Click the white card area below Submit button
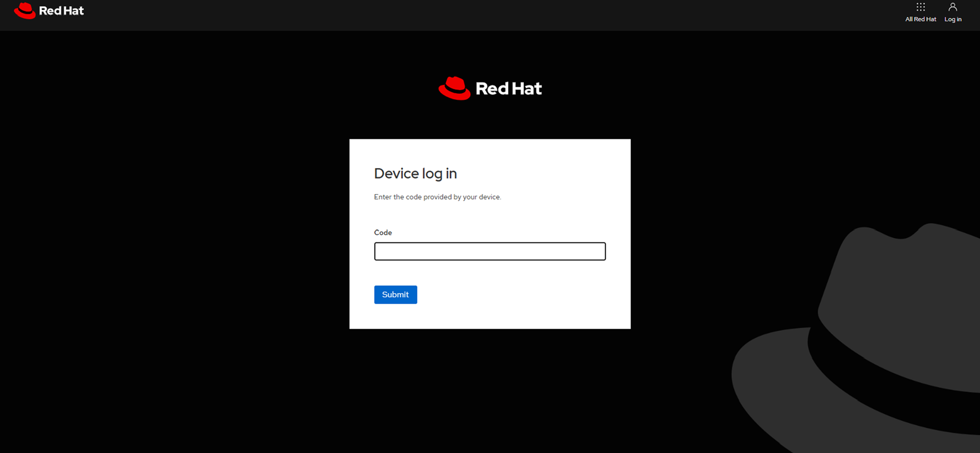Viewport: 980px width, 453px height. tap(490, 317)
